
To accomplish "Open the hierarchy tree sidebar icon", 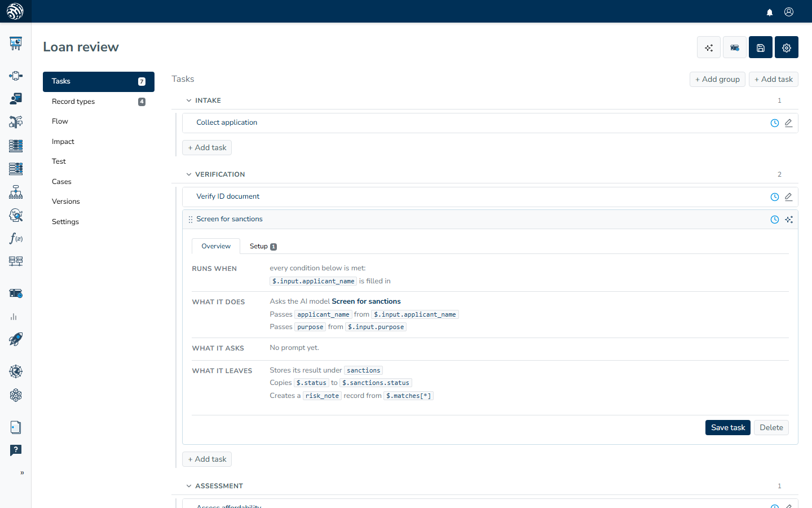I will [x=16, y=192].
